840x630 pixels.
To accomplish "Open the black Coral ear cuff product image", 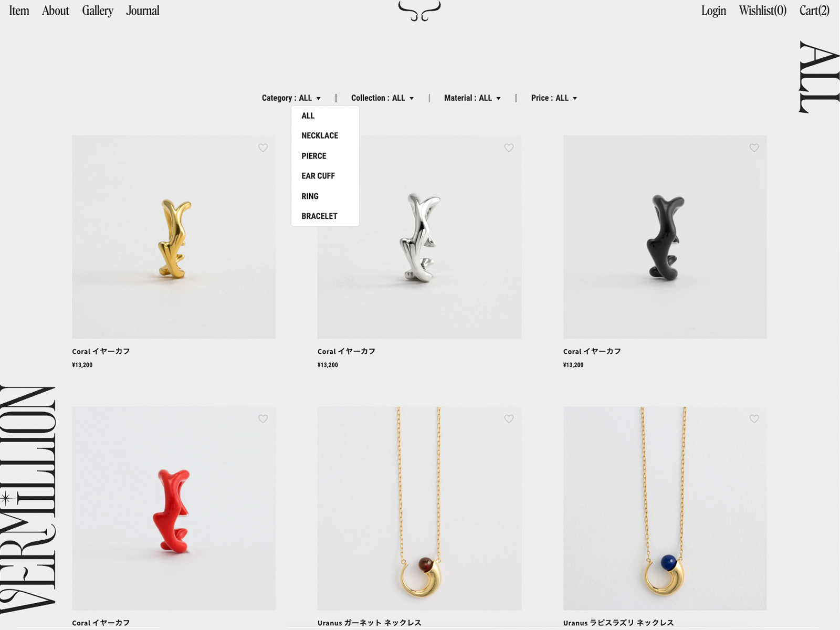I will click(x=665, y=237).
